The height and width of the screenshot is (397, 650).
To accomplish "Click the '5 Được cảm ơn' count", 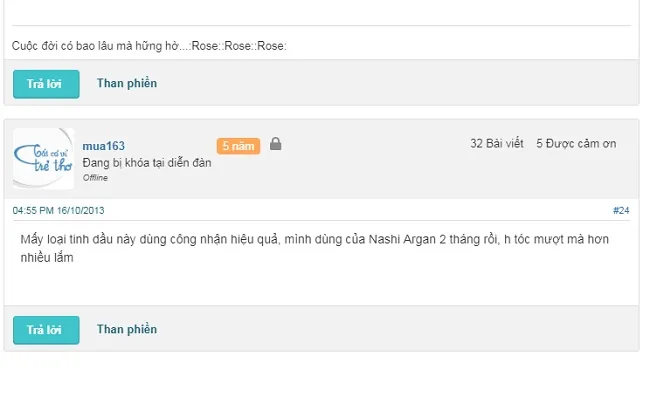I will (576, 143).
